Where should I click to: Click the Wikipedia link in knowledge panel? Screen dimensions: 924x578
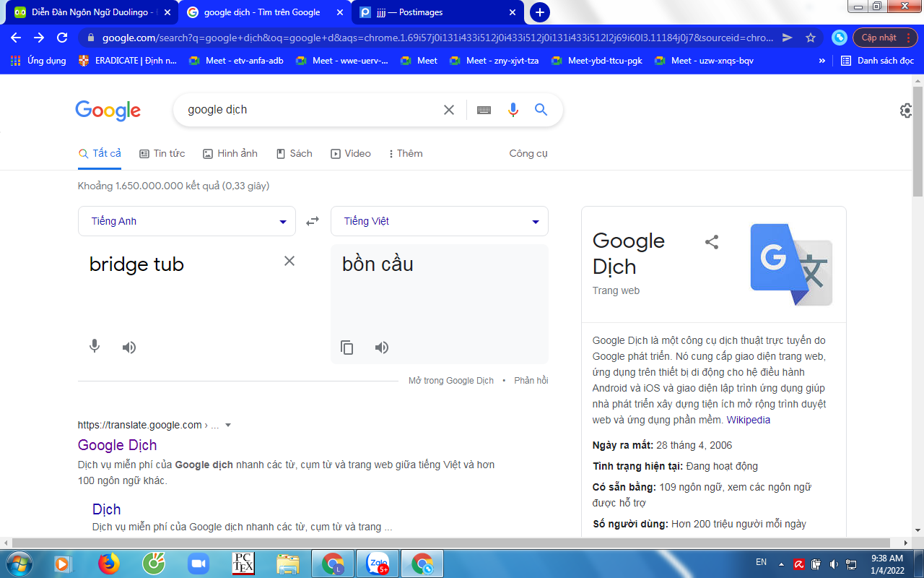pos(749,420)
